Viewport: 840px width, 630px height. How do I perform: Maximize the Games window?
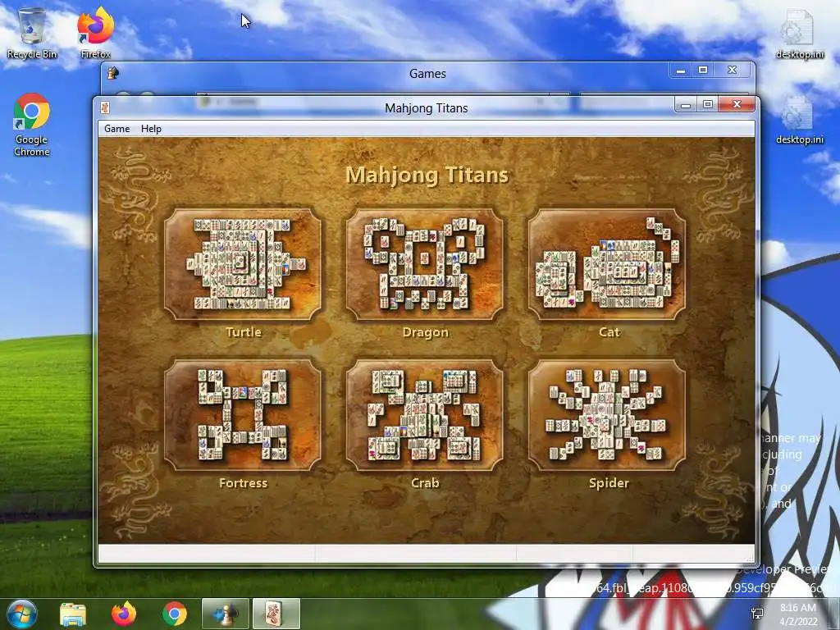tap(703, 71)
